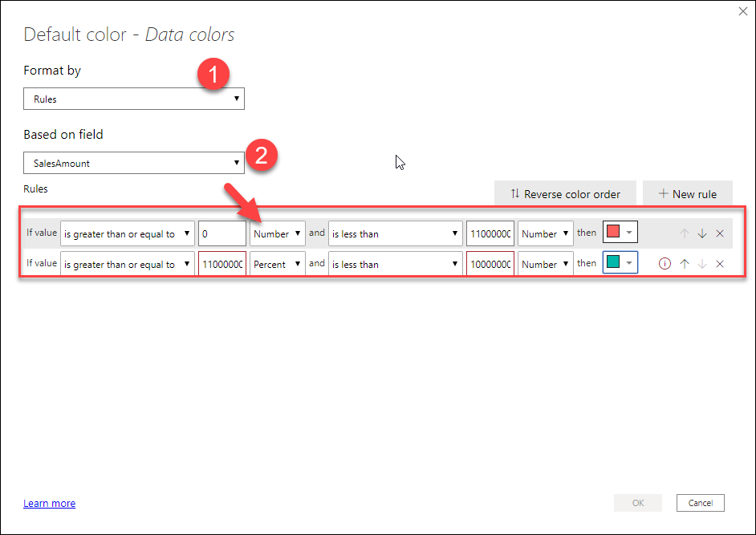Open the Format by Rules dropdown

click(x=134, y=99)
